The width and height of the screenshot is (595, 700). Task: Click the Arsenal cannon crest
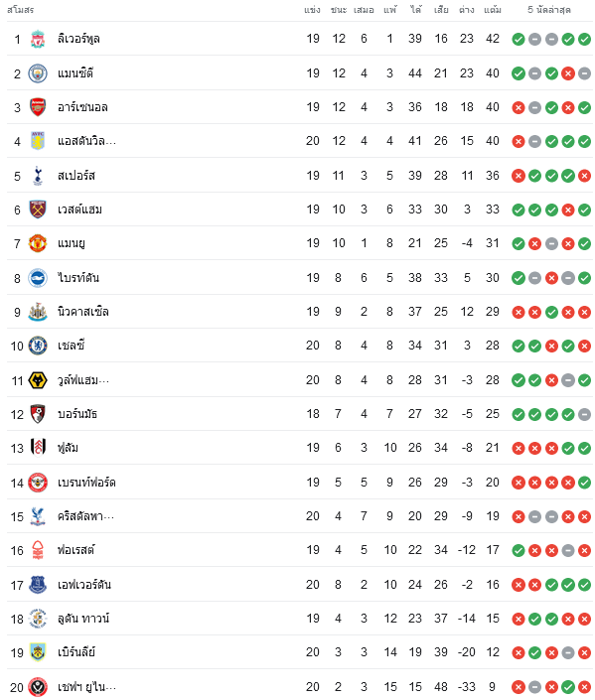pos(38,107)
